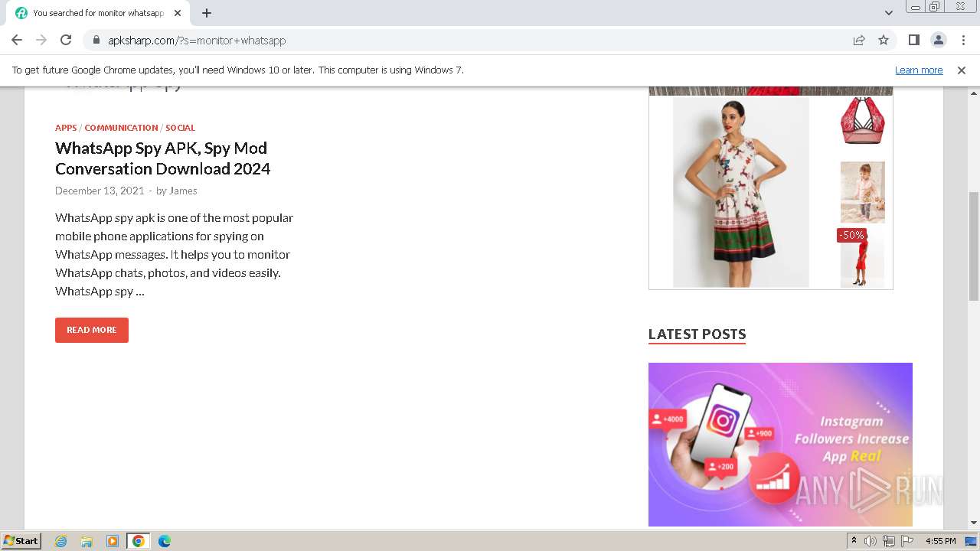
Task: Open author James link
Action: [x=183, y=191]
